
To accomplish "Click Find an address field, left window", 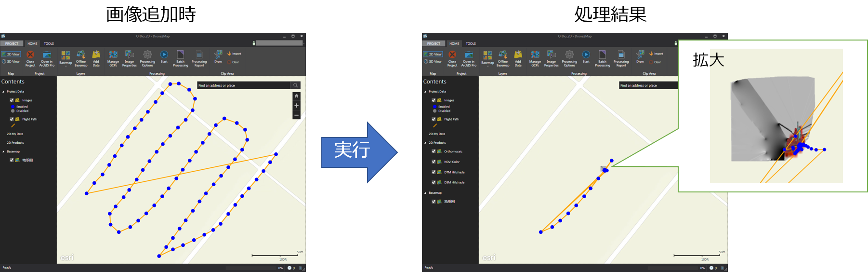I will click(x=244, y=85).
